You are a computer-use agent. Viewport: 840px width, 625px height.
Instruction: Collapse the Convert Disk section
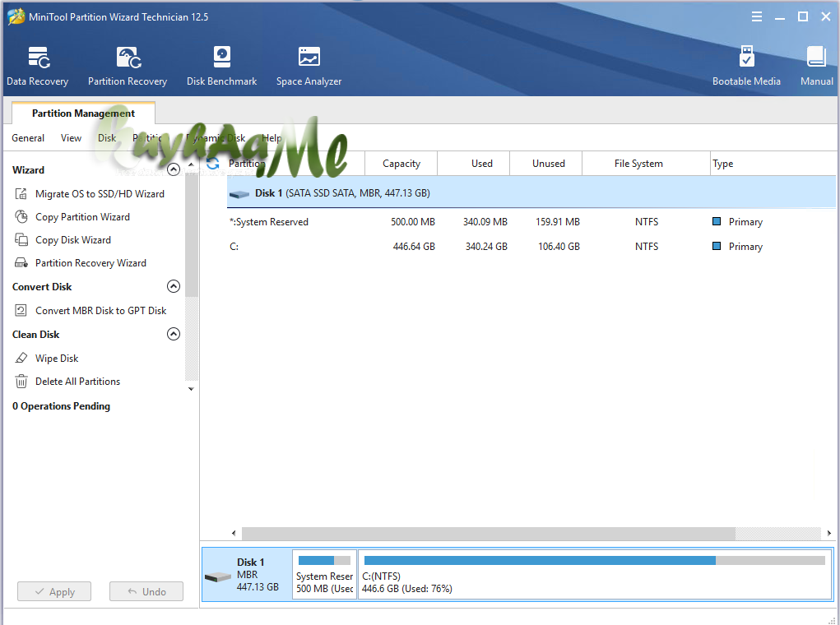(x=174, y=286)
